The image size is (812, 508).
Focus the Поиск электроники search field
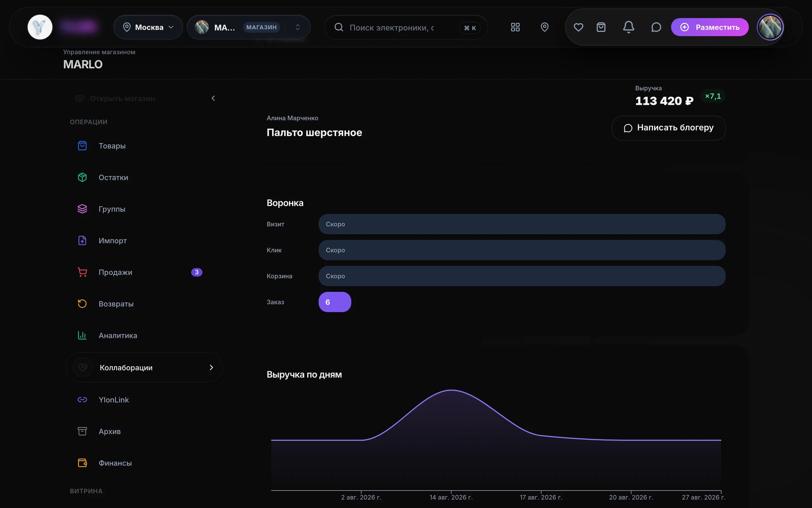pos(406,28)
